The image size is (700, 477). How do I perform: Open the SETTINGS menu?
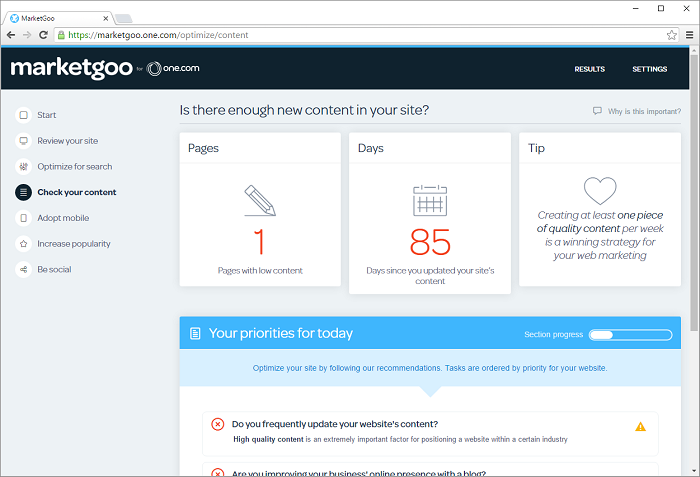[650, 69]
